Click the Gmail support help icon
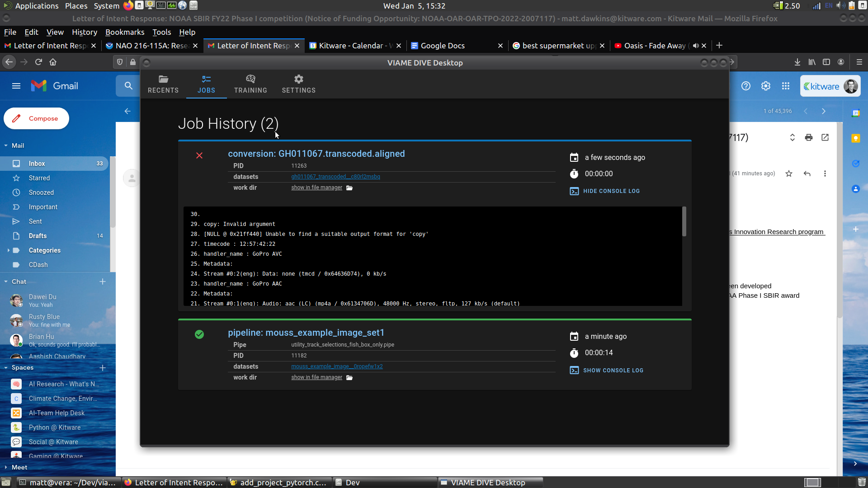The width and height of the screenshot is (868, 488). click(x=746, y=86)
